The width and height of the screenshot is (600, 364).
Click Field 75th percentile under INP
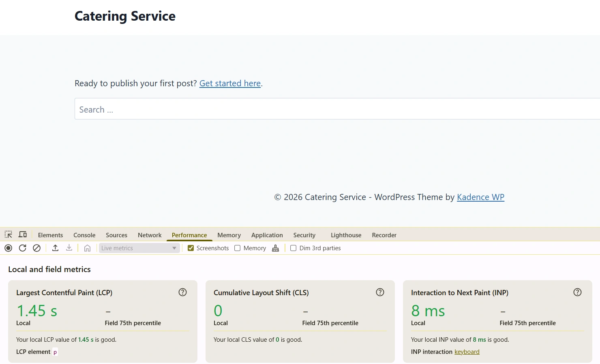528,323
